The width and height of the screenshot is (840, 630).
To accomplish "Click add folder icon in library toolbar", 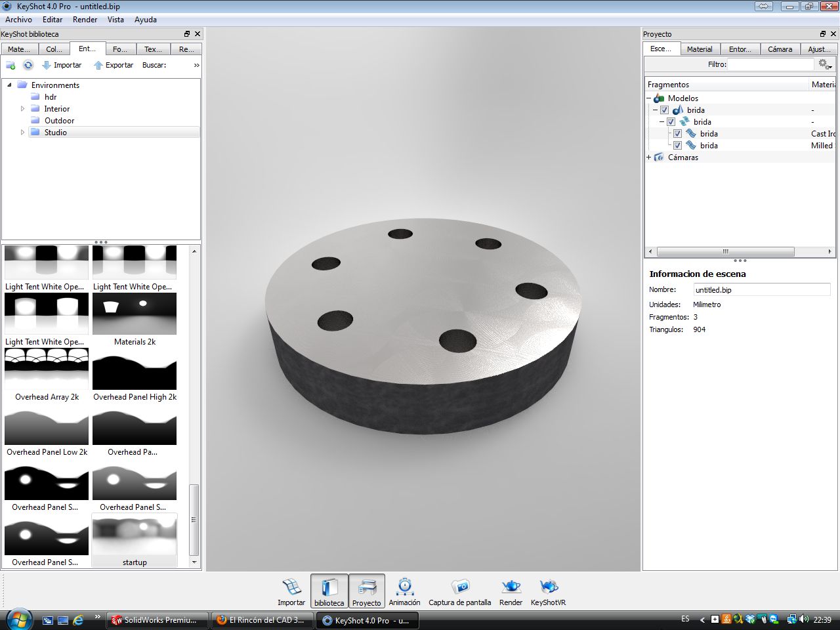I will [x=10, y=65].
